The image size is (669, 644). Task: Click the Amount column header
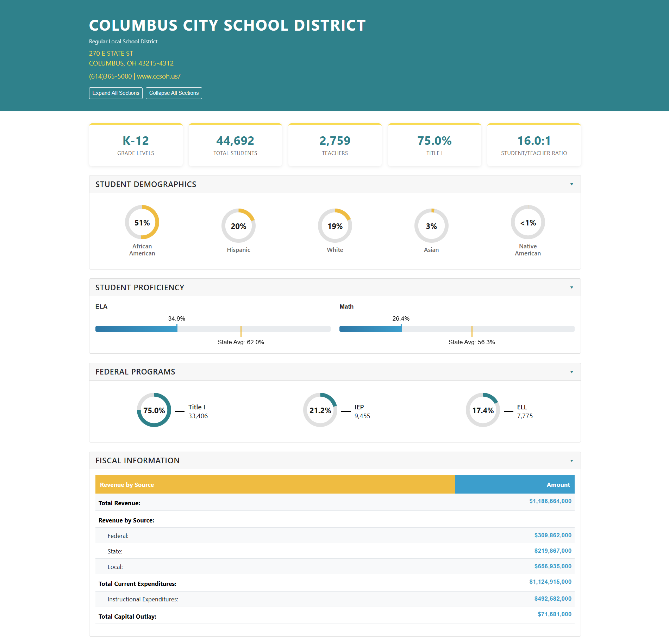click(515, 484)
